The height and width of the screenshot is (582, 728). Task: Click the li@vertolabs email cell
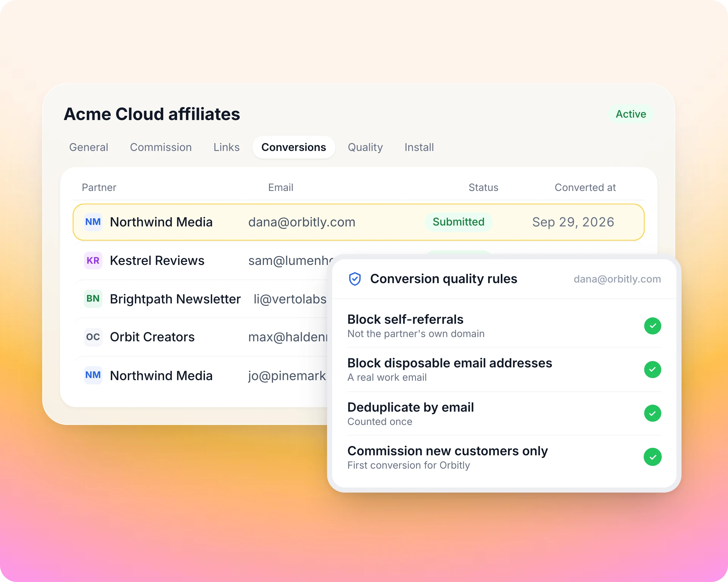point(290,299)
